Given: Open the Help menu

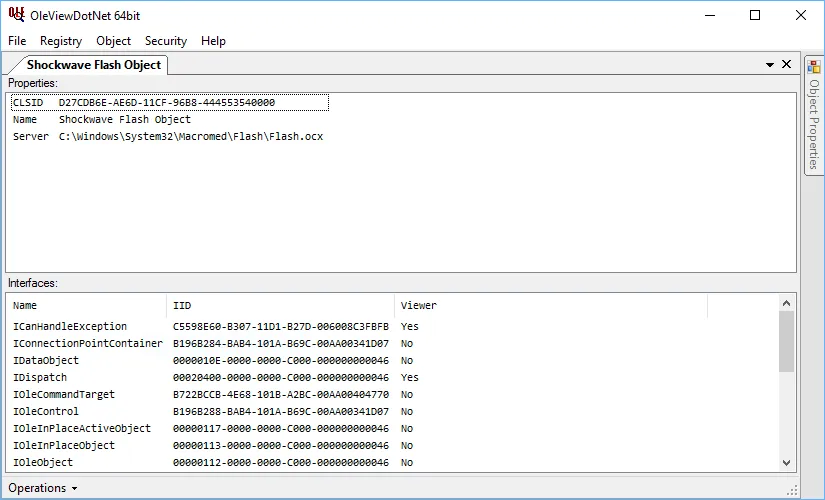Looking at the screenshot, I should 213,41.
